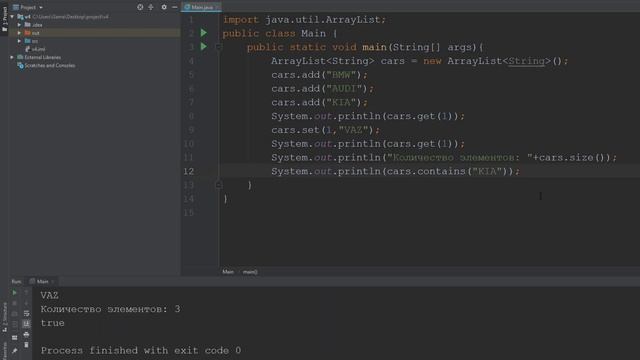Screen dimensions: 640x360
Task: Click the print icon in Run panel
Action: pyautogui.click(x=26, y=335)
